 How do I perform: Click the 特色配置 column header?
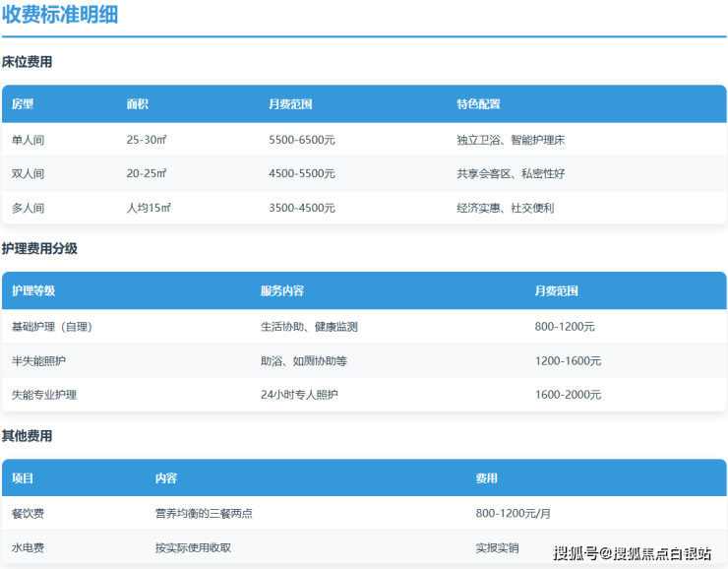pos(478,104)
